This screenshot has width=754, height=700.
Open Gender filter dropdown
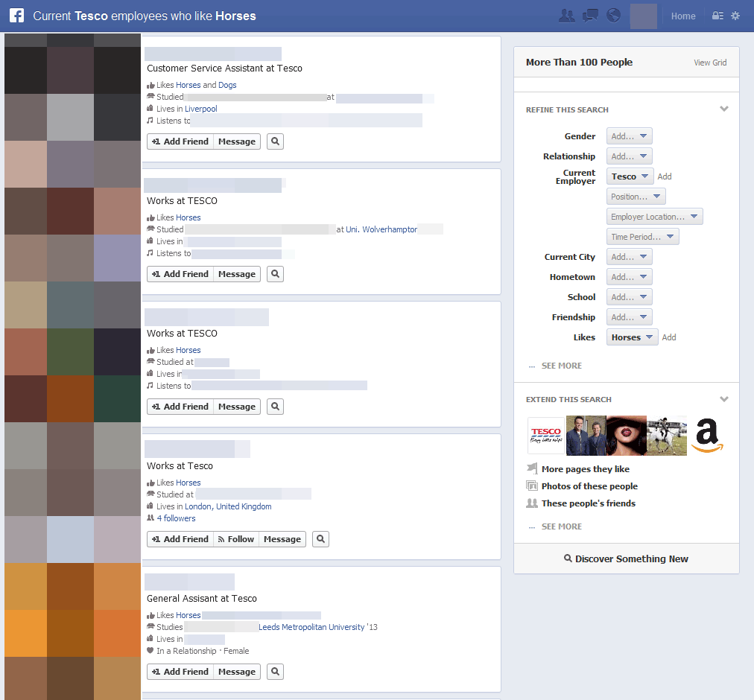click(x=629, y=136)
